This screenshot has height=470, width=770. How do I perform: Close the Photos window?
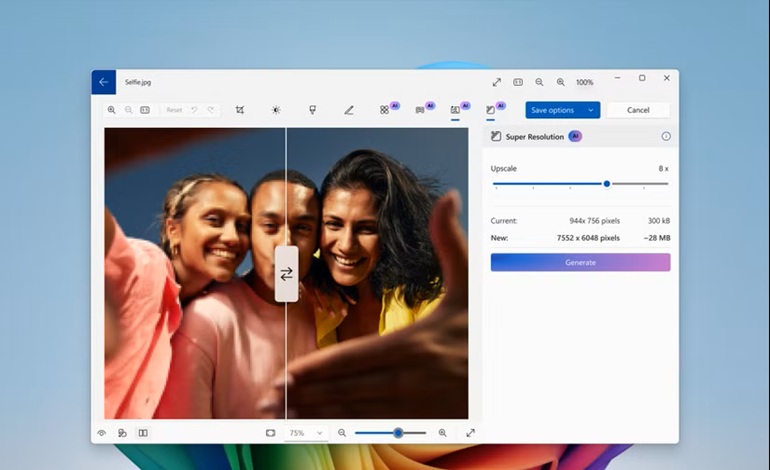(666, 78)
